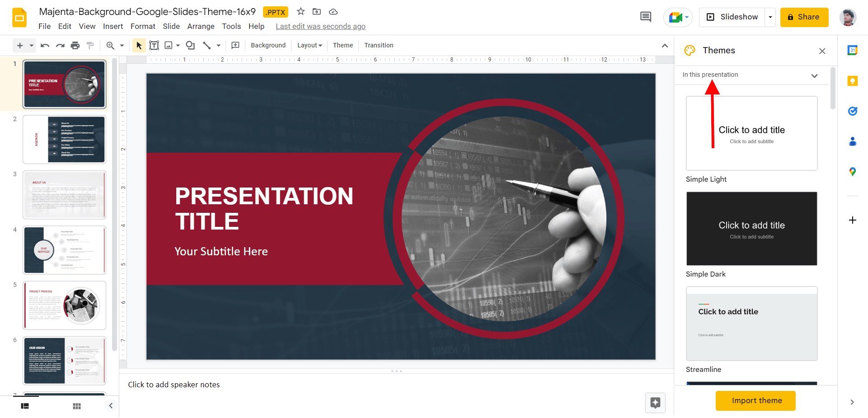This screenshot has width=868, height=418.
Task: Open Google Keep sidebar icon
Action: 852,81
